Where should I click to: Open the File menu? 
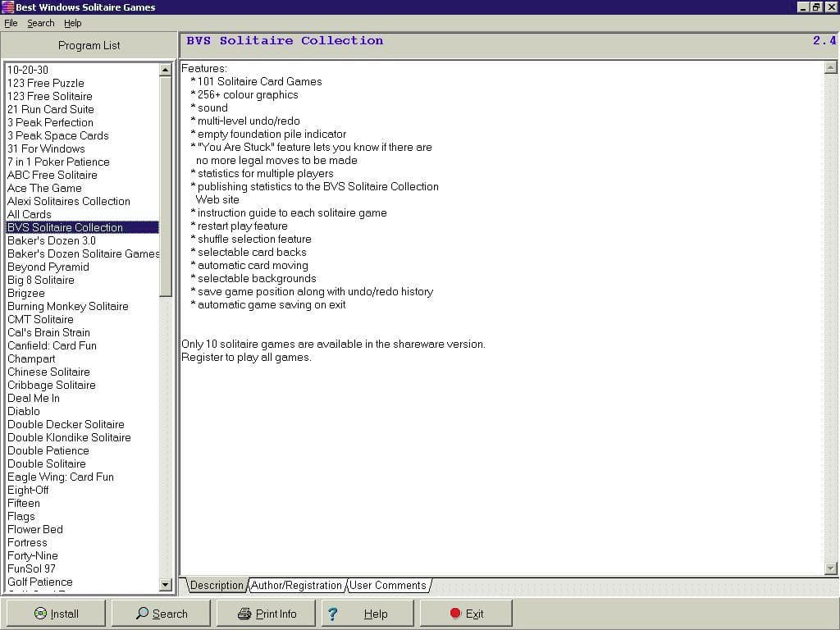pos(11,23)
